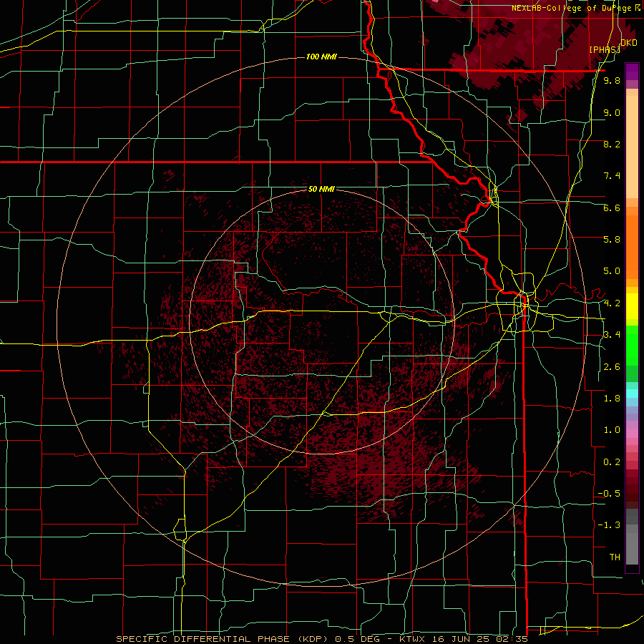Click the 5.0 value on color scale
The image size is (644, 644).
tap(612, 271)
